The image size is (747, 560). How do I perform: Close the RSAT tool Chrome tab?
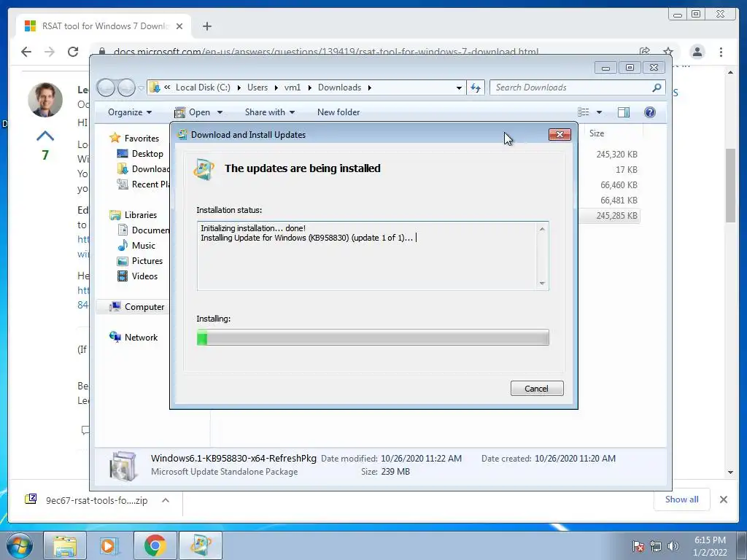pos(179,26)
